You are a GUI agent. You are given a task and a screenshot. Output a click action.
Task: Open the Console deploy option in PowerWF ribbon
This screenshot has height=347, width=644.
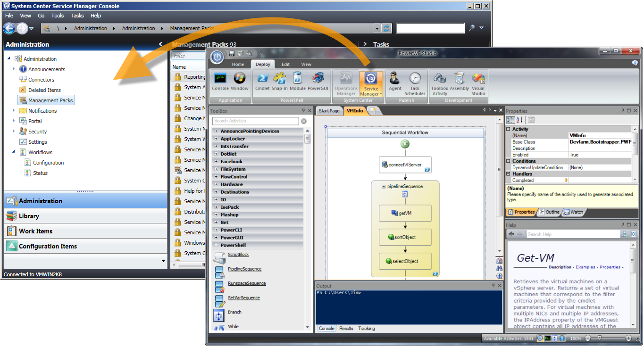pyautogui.click(x=220, y=82)
